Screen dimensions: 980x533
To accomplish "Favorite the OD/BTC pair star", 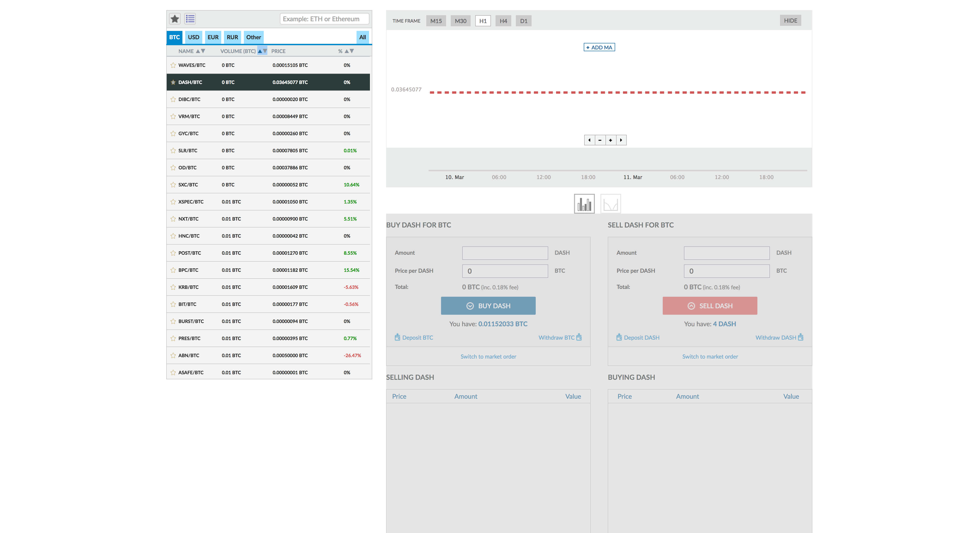I will tap(173, 168).
